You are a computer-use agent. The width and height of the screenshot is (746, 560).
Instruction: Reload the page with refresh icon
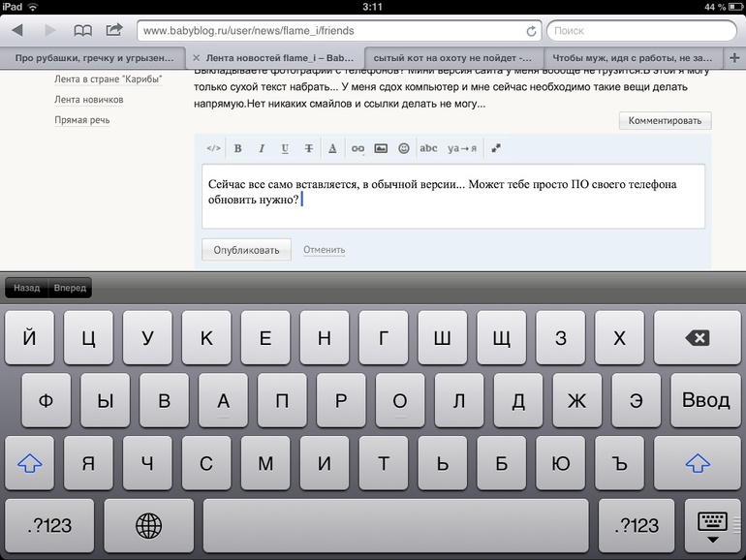point(531,31)
